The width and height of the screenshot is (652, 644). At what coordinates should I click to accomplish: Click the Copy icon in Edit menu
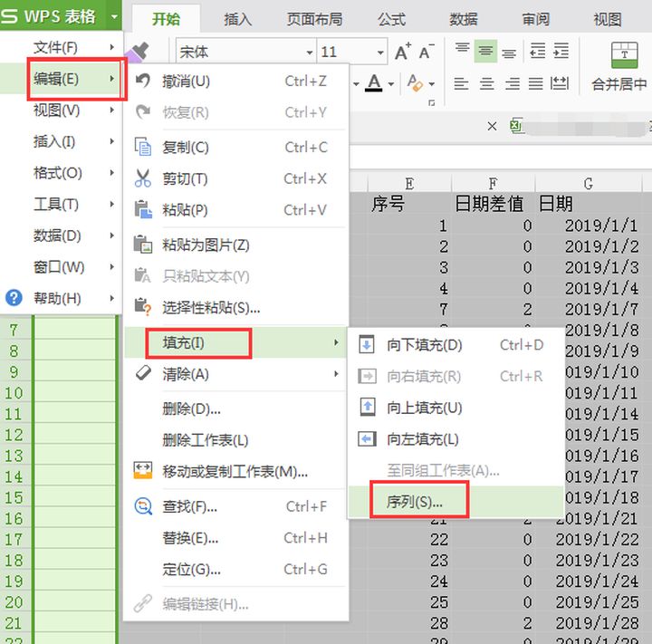point(143,147)
